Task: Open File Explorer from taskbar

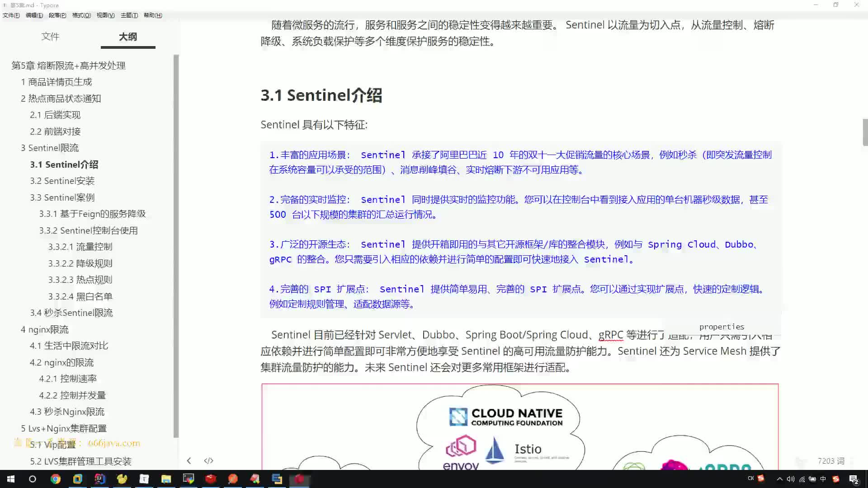Action: click(166, 479)
